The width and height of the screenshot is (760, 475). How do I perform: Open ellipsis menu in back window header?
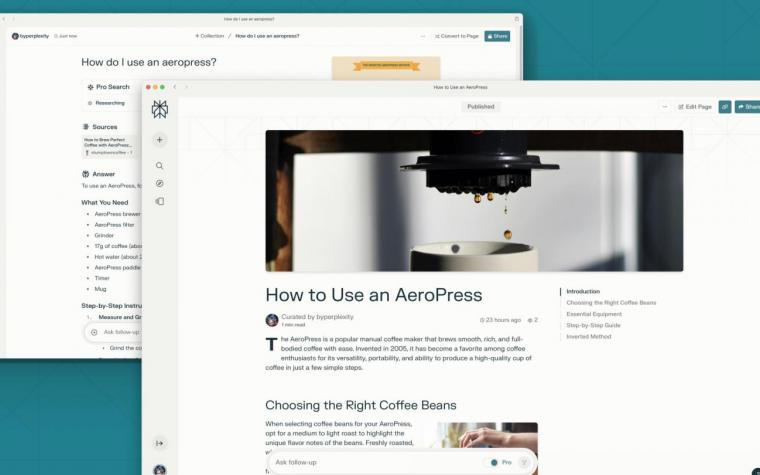pyautogui.click(x=423, y=36)
